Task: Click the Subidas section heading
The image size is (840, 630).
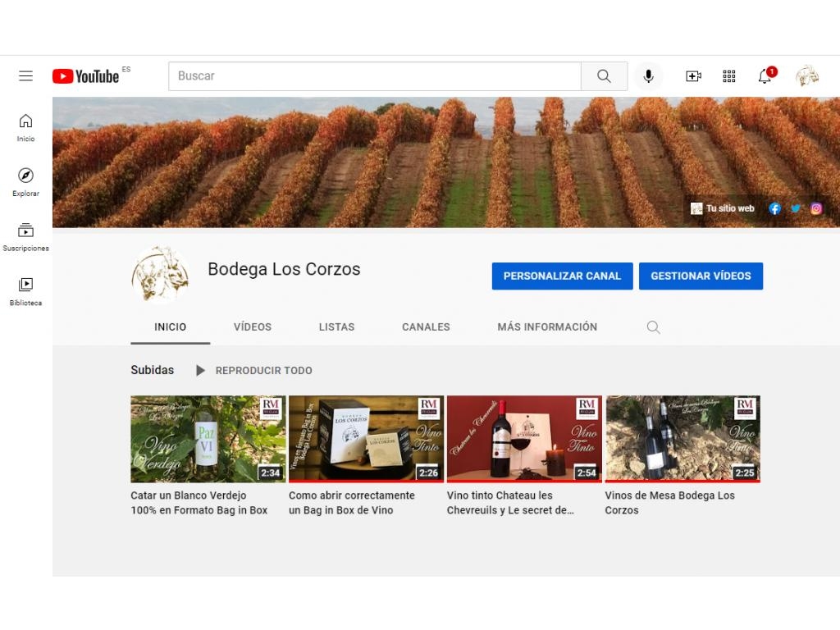Action: (x=152, y=370)
